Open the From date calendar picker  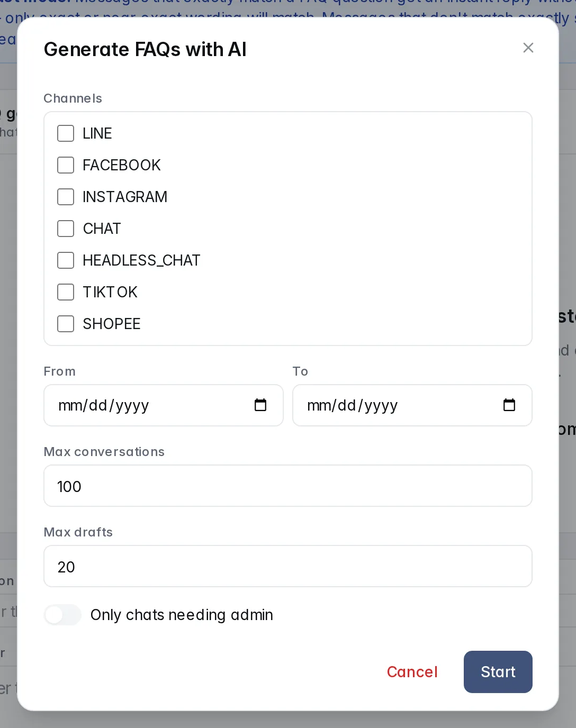point(260,405)
